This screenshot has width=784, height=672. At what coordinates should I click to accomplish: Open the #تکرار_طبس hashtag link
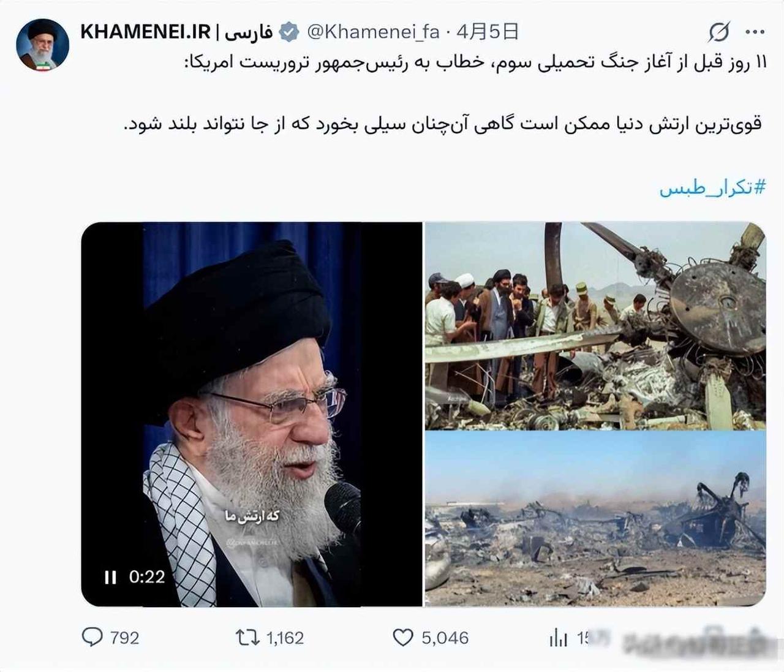click(712, 187)
